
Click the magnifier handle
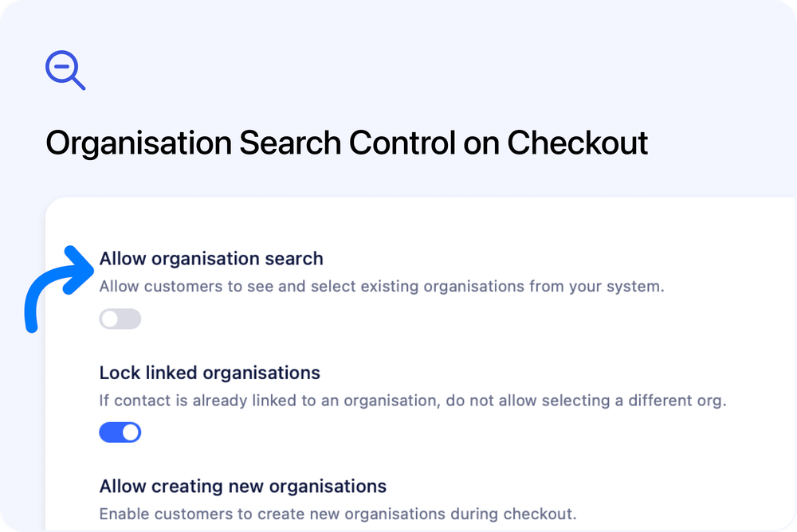coord(77,83)
